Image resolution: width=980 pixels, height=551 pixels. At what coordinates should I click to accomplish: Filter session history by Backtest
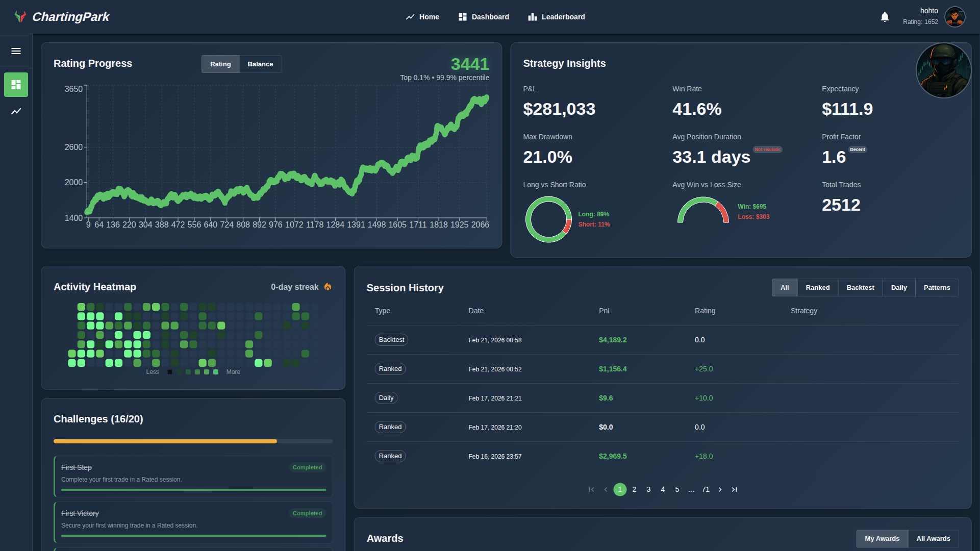(860, 287)
